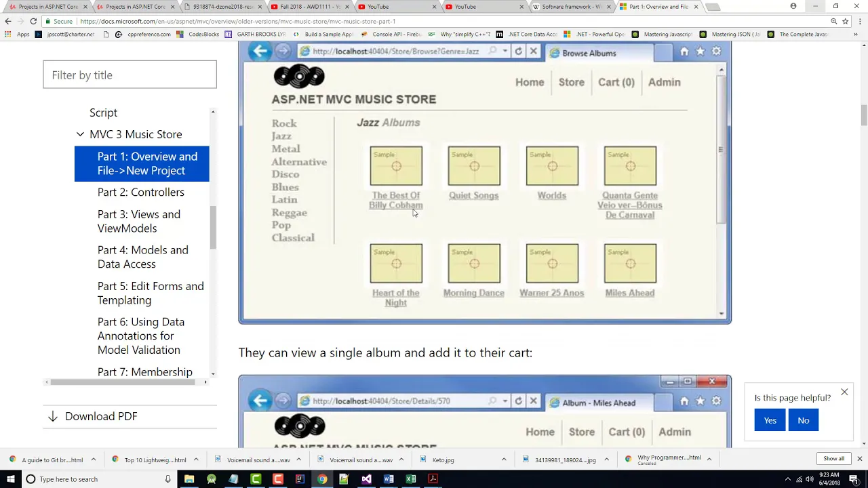Open 'GARTH BROOKS LYR' bookmark
This screenshot has width=868, height=488.
pos(256,34)
